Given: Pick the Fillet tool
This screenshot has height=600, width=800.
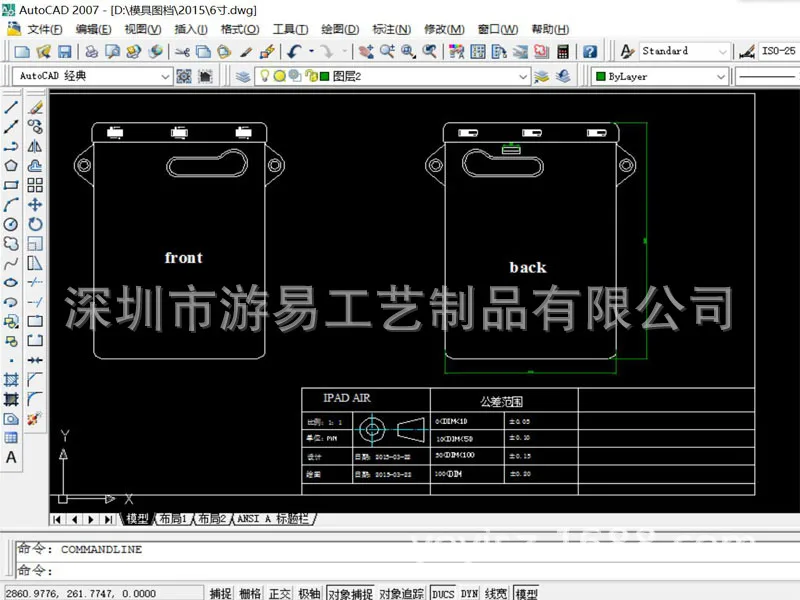Looking at the screenshot, I should click(x=35, y=399).
